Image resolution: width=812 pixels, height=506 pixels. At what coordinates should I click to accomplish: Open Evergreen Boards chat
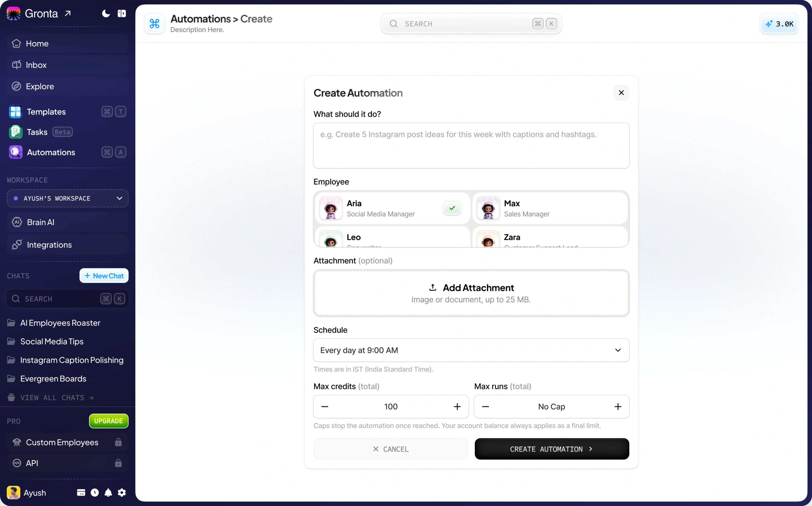46,379
